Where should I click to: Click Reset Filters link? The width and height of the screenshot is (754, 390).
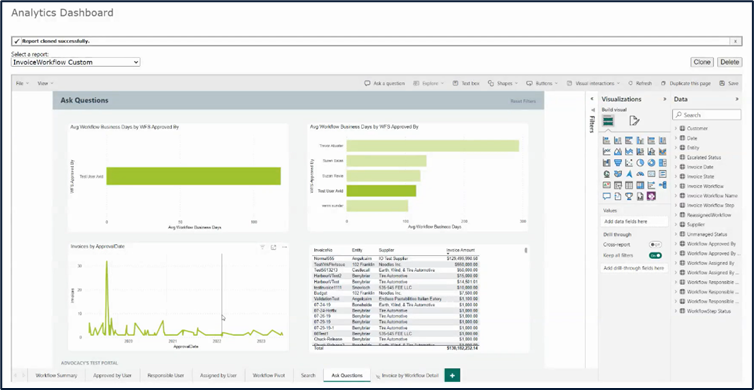click(x=523, y=101)
